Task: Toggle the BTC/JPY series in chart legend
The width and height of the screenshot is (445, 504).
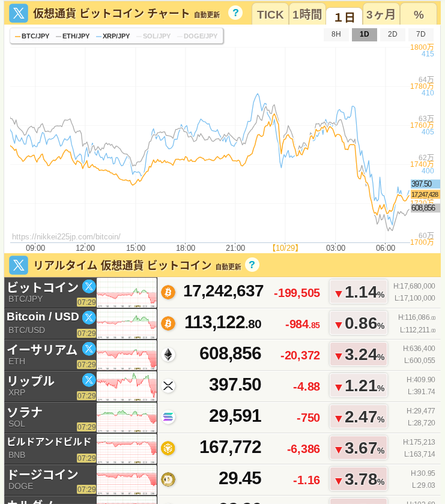Action: pyautogui.click(x=32, y=36)
